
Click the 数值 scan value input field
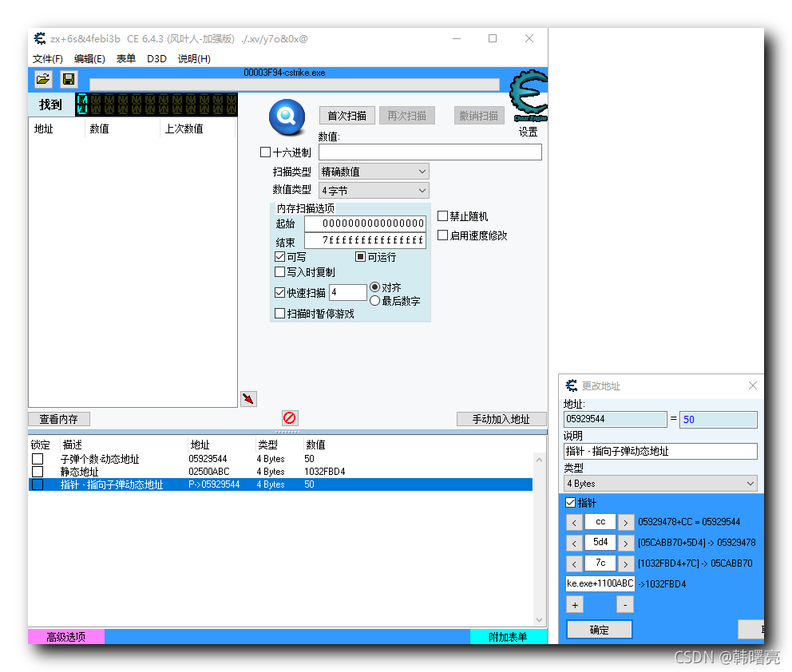[x=430, y=152]
